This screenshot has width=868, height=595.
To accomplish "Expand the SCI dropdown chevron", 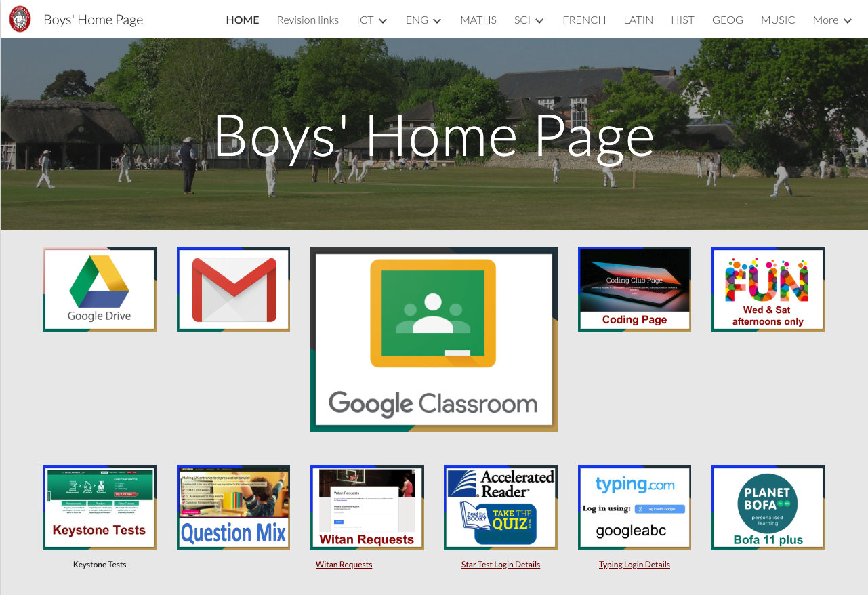I will [539, 20].
